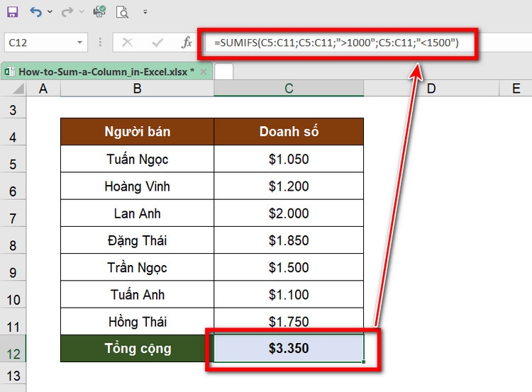
Task: Click cell '$1.100'
Action: click(289, 295)
